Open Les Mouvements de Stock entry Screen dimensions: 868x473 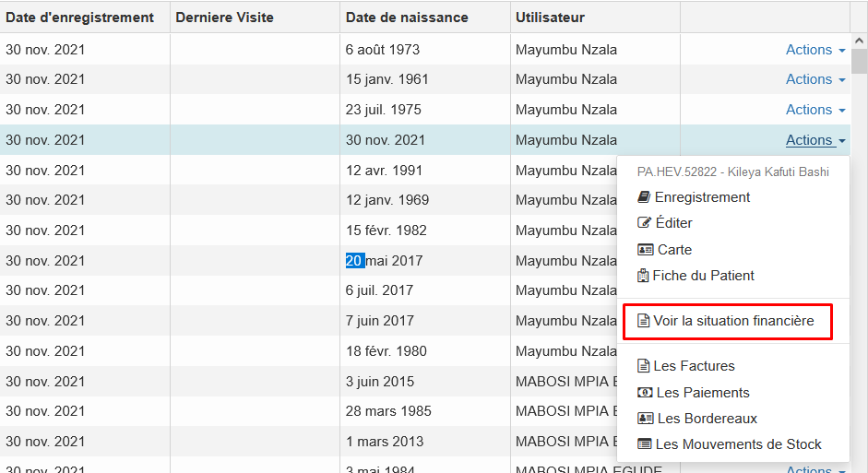[x=739, y=444]
